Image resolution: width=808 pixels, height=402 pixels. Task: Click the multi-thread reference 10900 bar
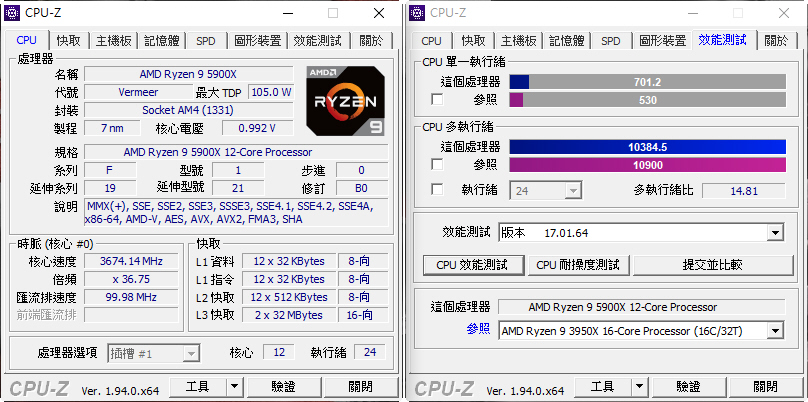648,165
